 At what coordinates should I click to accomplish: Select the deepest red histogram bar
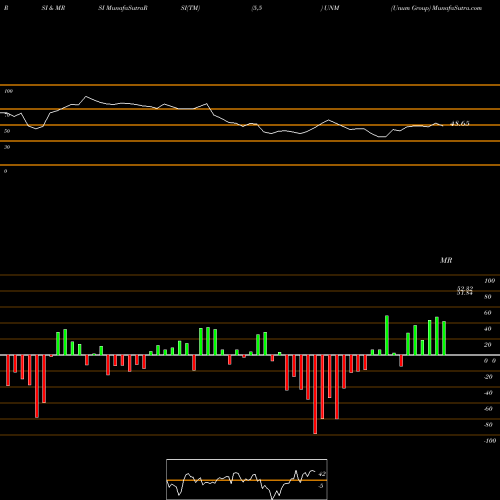[x=315, y=394]
